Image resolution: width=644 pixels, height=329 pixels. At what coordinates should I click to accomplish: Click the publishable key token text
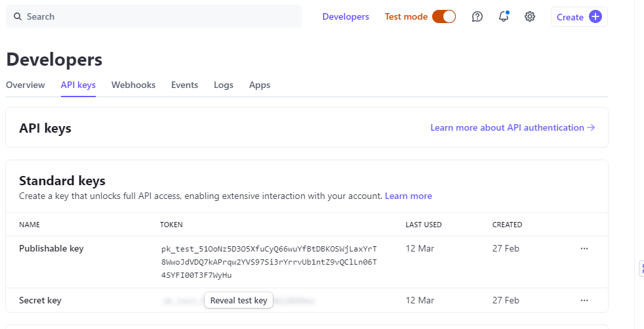[x=269, y=262]
